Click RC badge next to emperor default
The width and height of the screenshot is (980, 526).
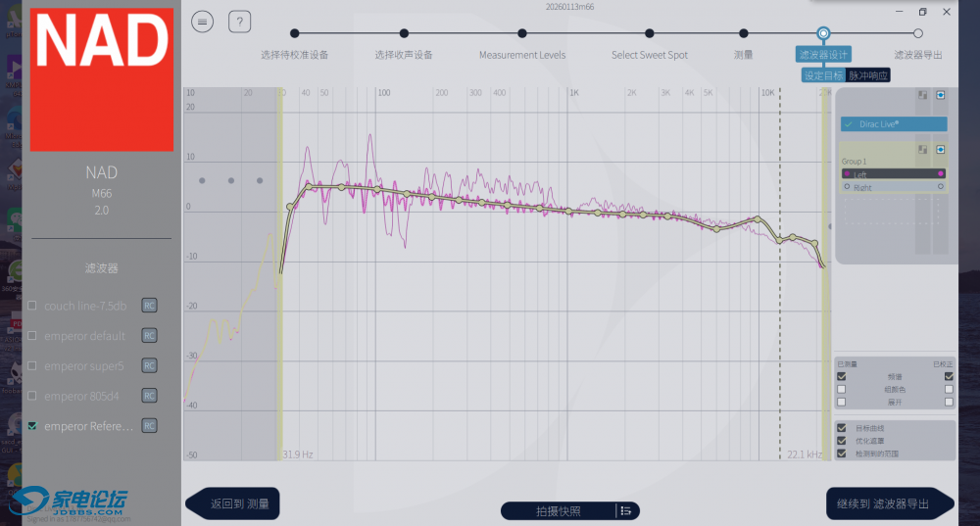(x=149, y=336)
